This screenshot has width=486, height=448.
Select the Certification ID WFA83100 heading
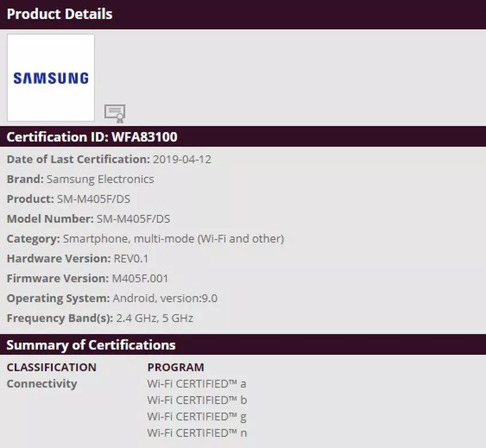[92, 137]
